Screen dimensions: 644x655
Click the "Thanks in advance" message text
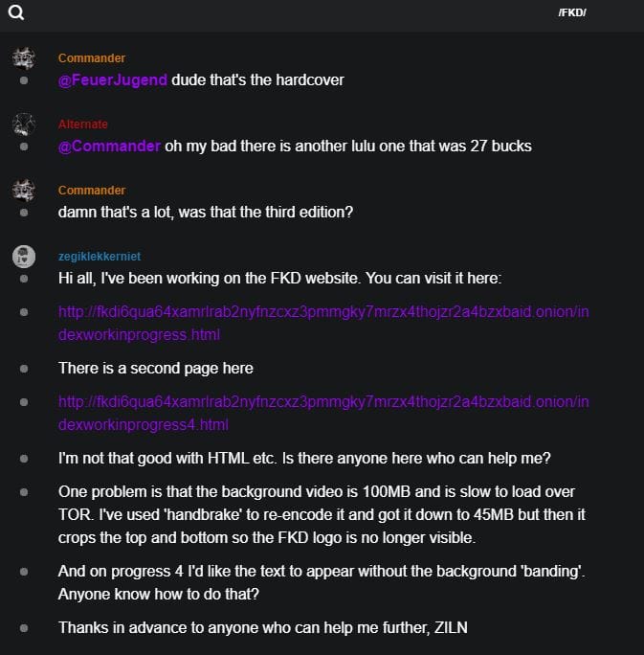(262, 628)
